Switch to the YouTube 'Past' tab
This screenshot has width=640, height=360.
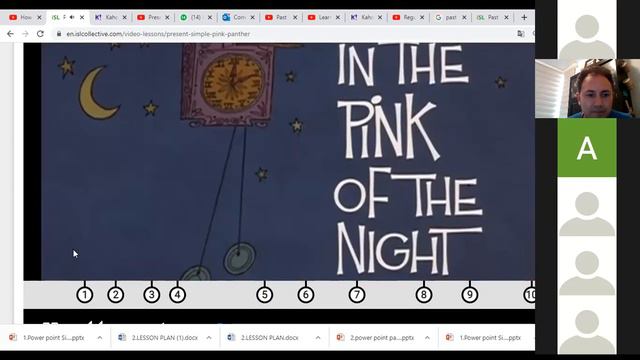pyautogui.click(x=281, y=17)
